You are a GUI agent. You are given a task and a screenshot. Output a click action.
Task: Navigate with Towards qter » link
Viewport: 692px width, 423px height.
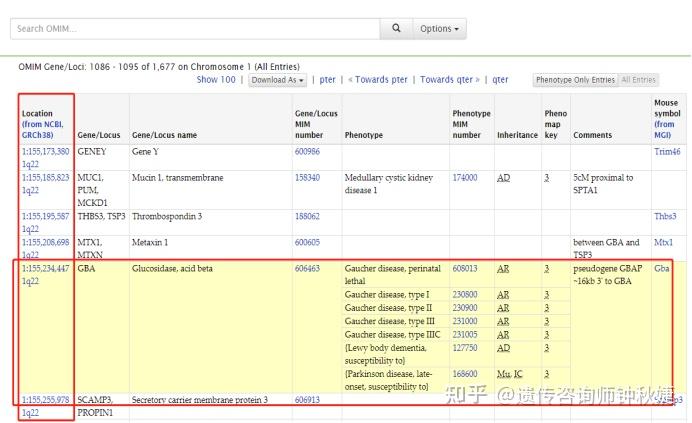click(x=450, y=80)
